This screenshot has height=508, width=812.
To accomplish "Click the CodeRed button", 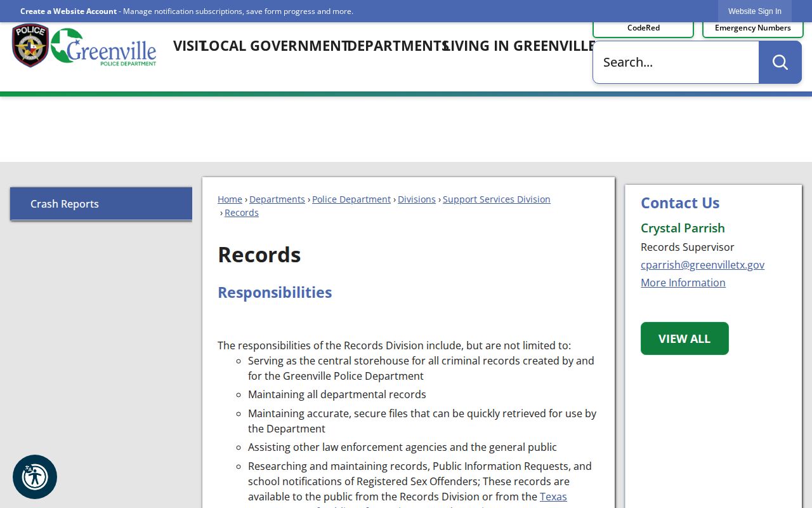I will point(643,28).
